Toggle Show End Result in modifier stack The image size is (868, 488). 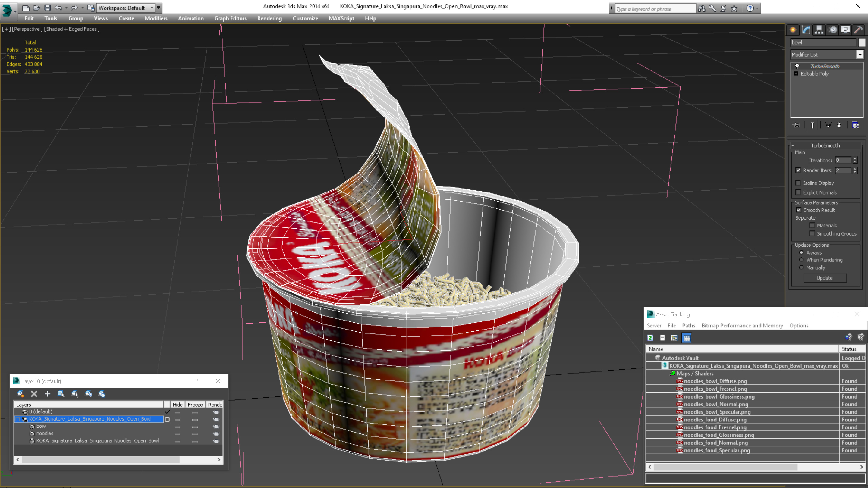coord(813,125)
